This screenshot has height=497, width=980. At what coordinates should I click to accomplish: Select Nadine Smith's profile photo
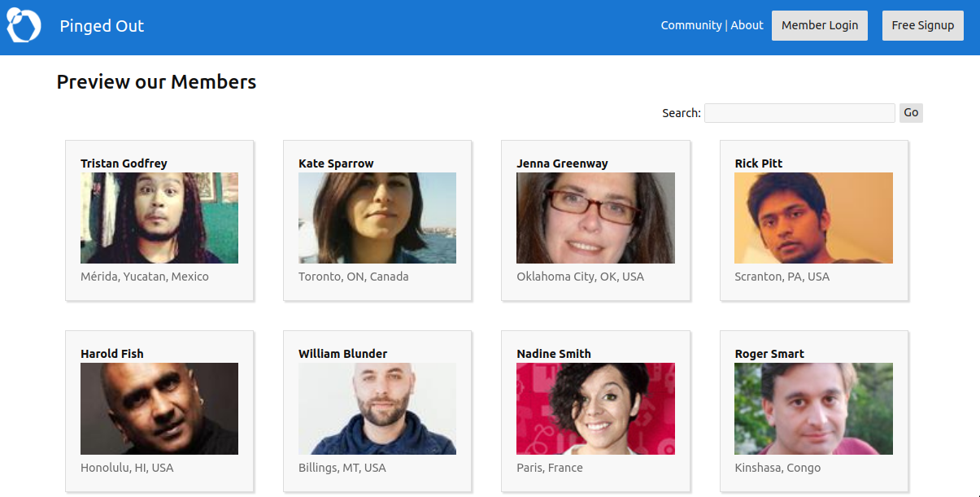(595, 408)
